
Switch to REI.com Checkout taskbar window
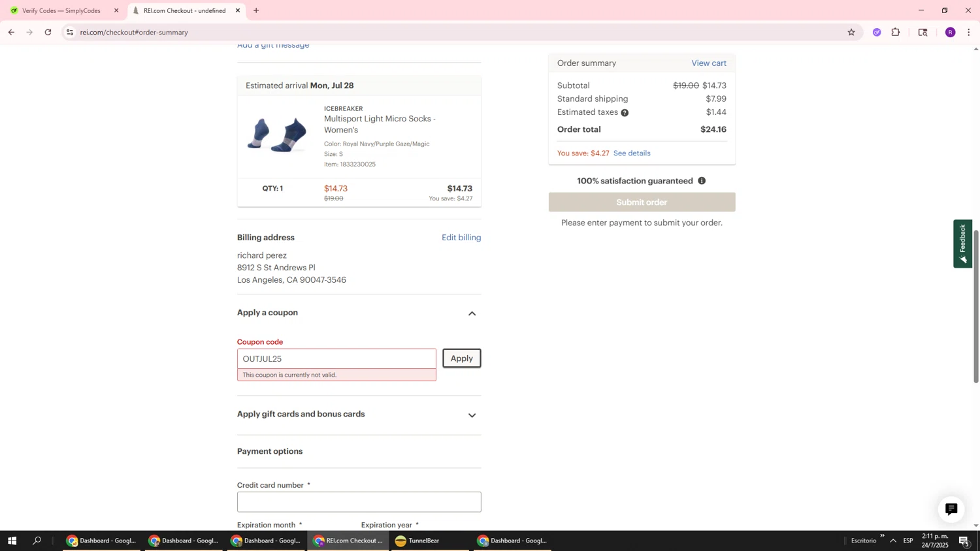click(348, 541)
